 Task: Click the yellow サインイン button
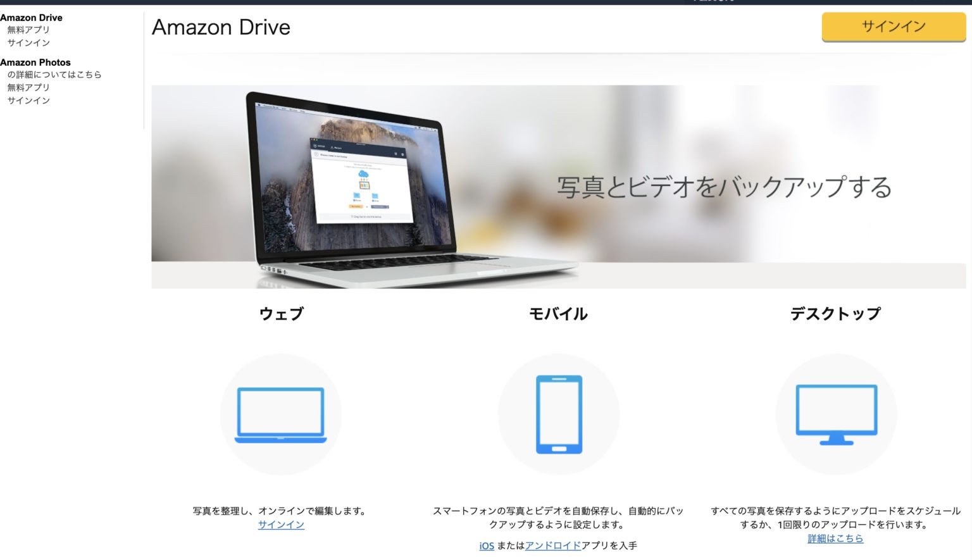pos(892,27)
